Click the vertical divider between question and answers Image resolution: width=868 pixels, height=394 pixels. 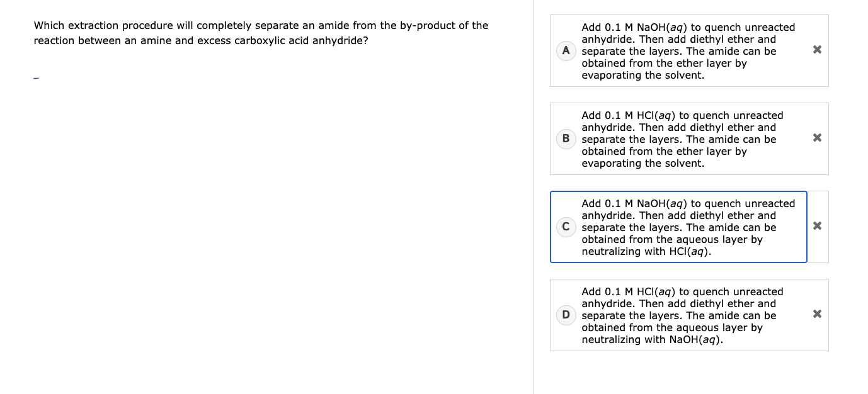coord(534,197)
